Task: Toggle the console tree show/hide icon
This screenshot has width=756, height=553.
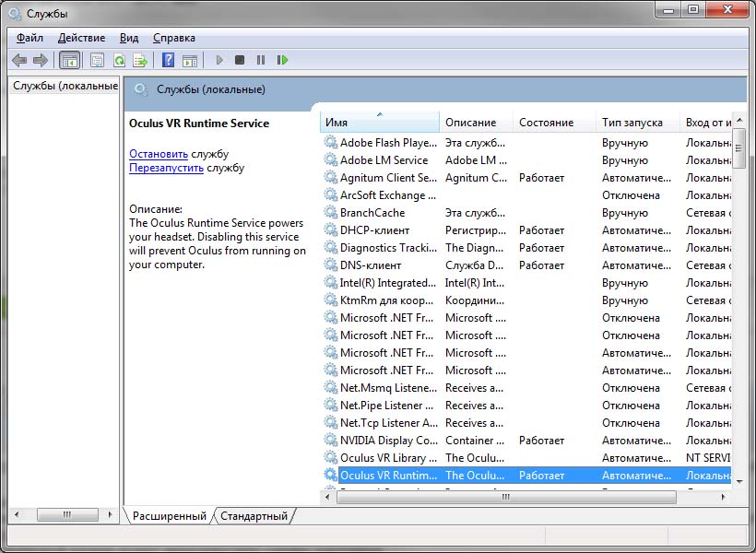Action: tap(69, 60)
